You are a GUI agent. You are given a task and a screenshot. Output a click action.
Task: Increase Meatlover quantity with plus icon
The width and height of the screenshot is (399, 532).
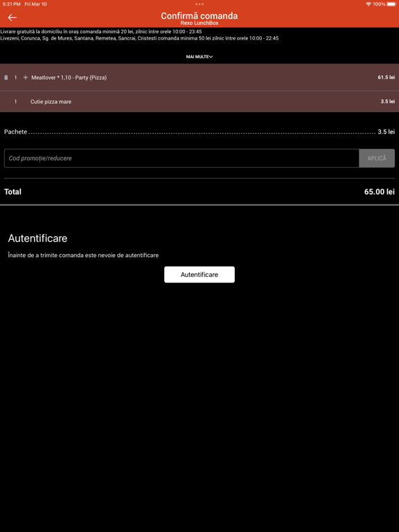coord(26,78)
